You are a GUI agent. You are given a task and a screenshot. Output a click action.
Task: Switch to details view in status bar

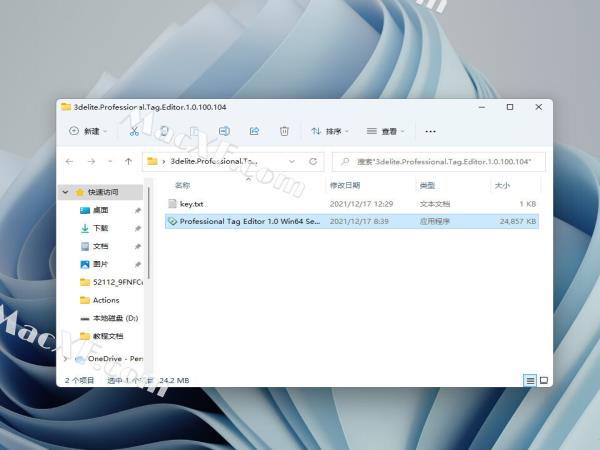(x=530, y=380)
